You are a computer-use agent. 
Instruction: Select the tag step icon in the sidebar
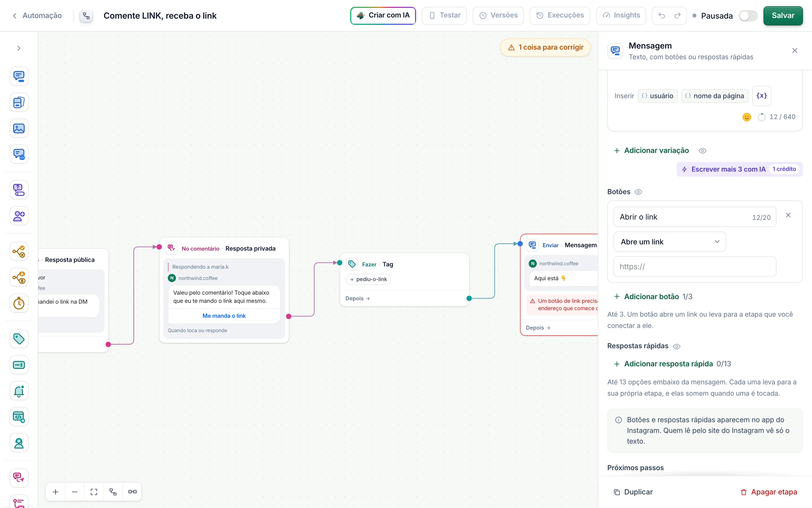[19, 339]
